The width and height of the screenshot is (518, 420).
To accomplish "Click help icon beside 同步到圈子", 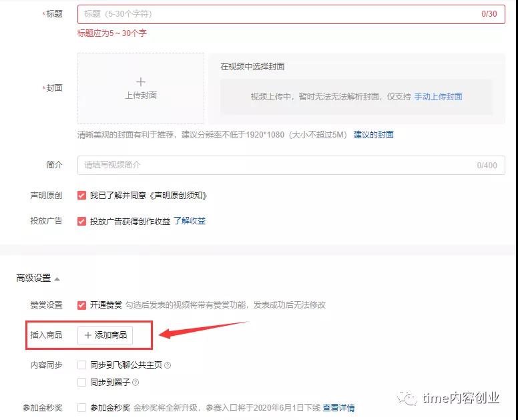I will tap(136, 383).
